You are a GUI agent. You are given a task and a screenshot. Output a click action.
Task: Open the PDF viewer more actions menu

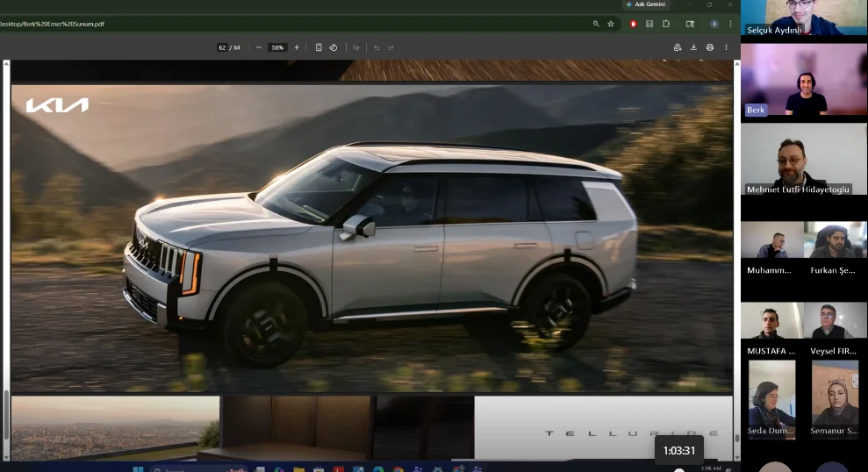[727, 47]
